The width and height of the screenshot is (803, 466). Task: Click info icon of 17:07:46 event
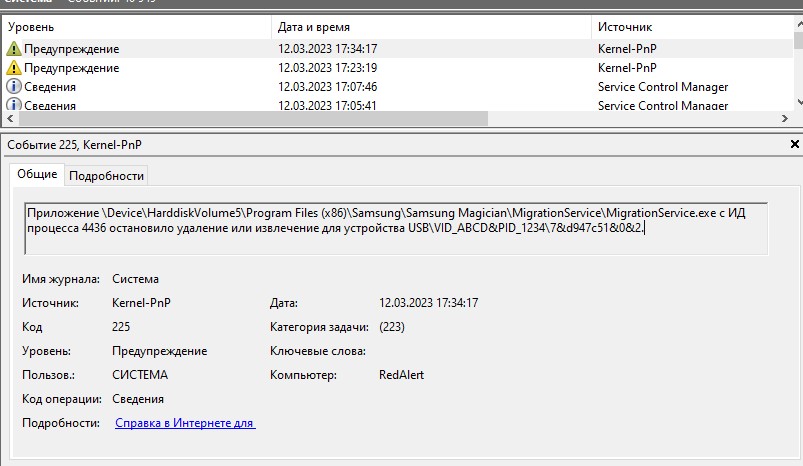click(x=14, y=87)
